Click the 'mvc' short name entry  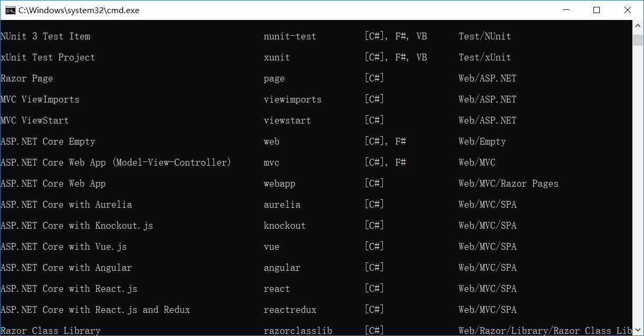click(272, 162)
